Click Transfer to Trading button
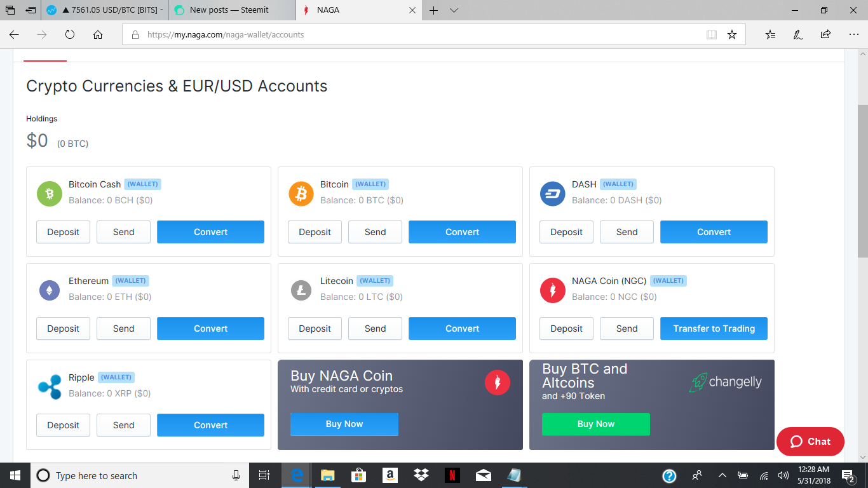This screenshot has height=488, width=868. [x=714, y=329]
